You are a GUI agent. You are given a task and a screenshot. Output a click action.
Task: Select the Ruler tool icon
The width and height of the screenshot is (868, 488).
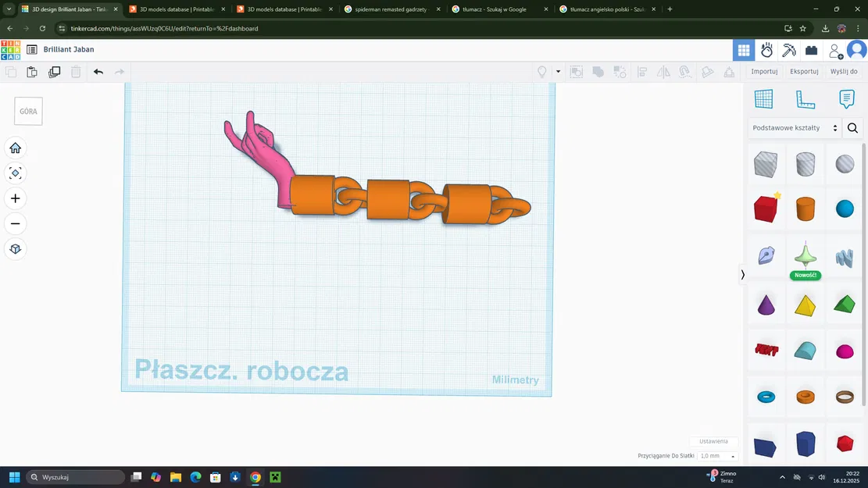click(x=805, y=99)
